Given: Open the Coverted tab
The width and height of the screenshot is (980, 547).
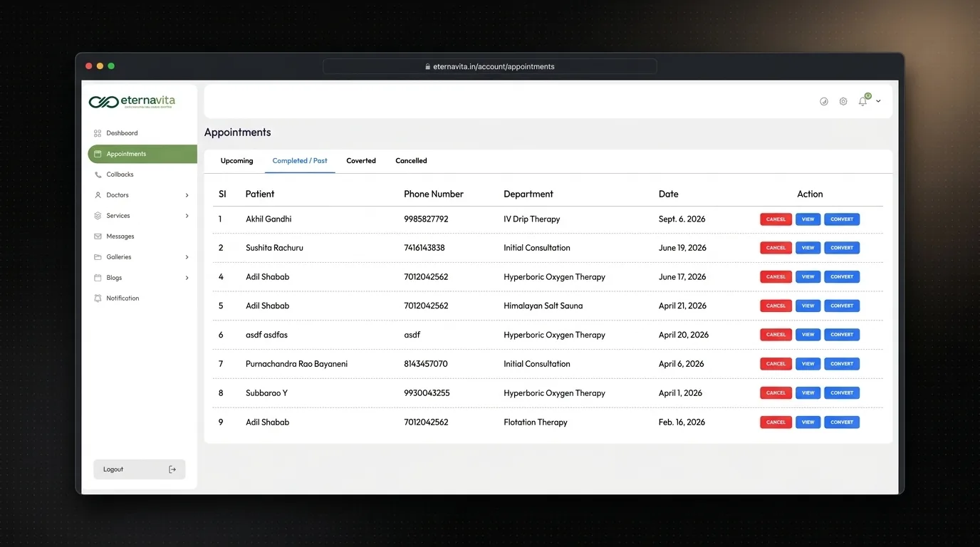Looking at the screenshot, I should point(361,161).
